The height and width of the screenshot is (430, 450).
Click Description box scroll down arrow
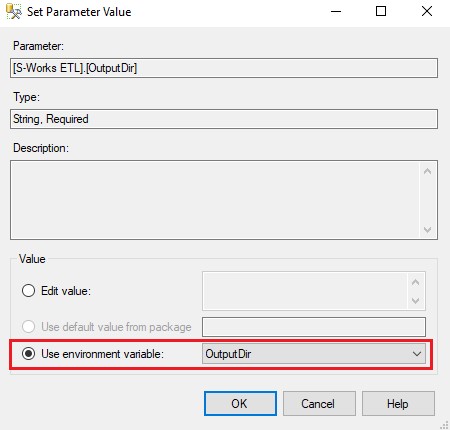click(x=427, y=230)
